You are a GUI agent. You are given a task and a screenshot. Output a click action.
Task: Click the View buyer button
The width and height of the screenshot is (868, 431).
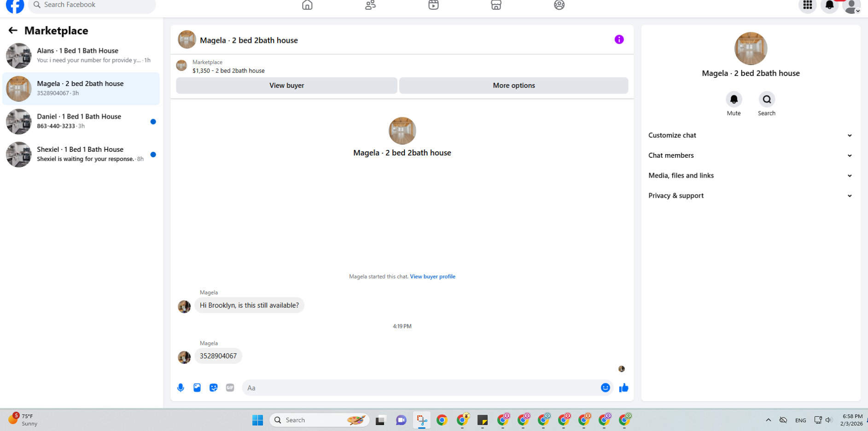[x=286, y=86]
